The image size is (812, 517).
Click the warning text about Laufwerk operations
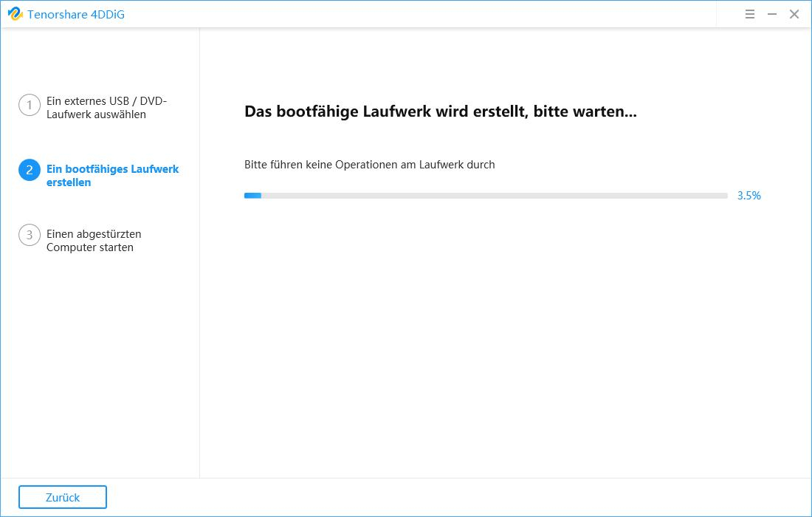369,164
